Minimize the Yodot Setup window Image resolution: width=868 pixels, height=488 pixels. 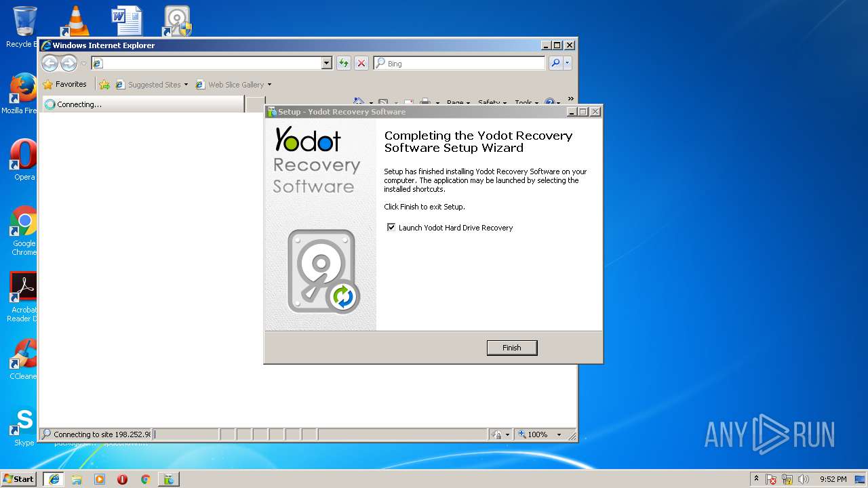click(x=572, y=112)
